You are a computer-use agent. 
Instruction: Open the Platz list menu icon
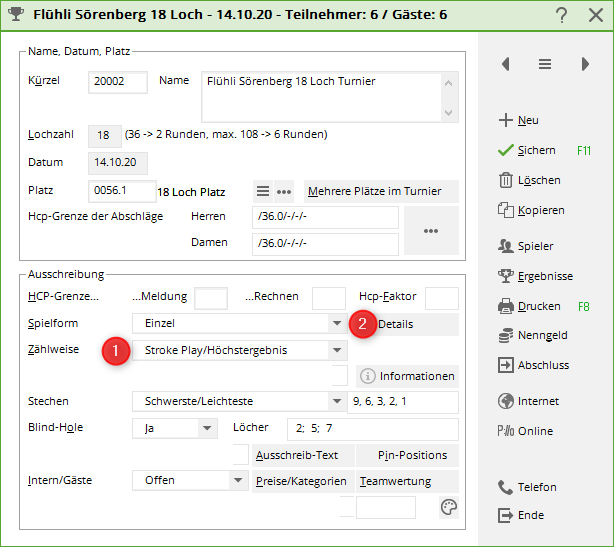[x=263, y=192]
